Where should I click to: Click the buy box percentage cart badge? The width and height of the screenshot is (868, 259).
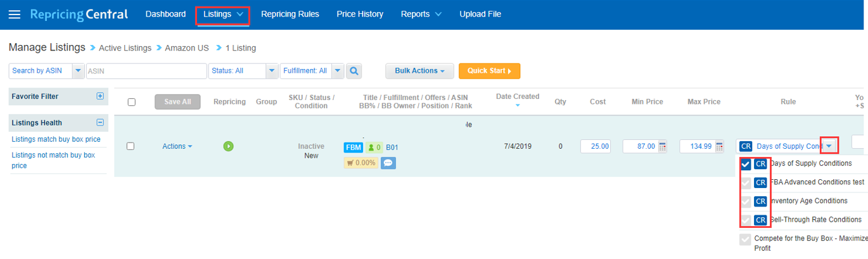(x=361, y=163)
